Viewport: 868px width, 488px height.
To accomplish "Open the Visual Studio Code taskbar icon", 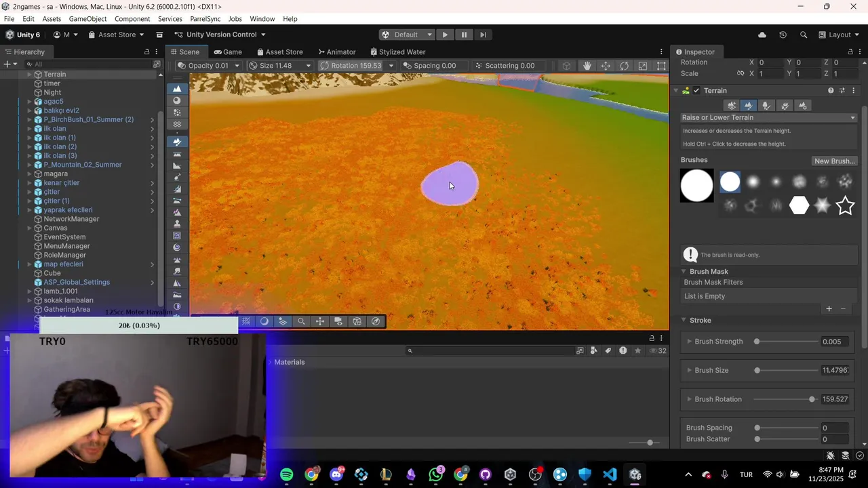I will coord(610,474).
